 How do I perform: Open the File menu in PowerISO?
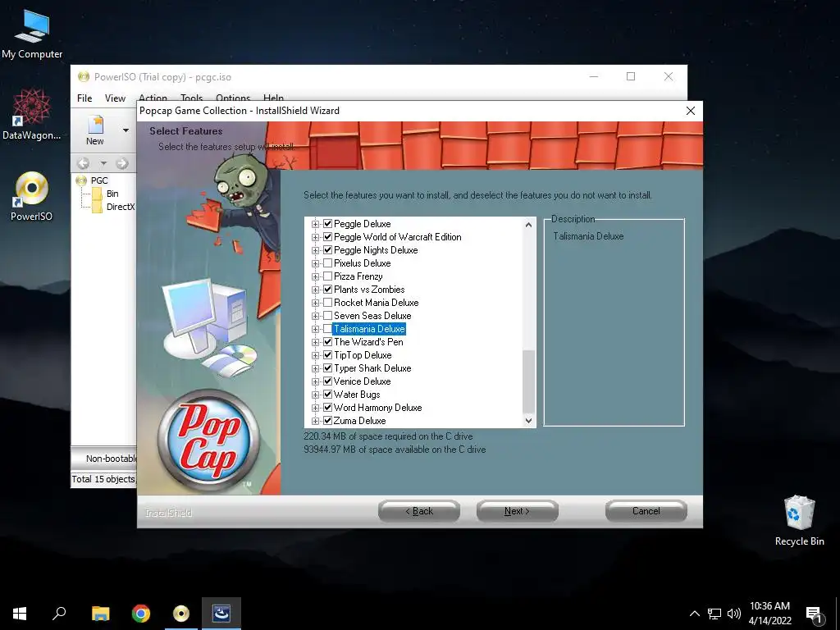84,98
